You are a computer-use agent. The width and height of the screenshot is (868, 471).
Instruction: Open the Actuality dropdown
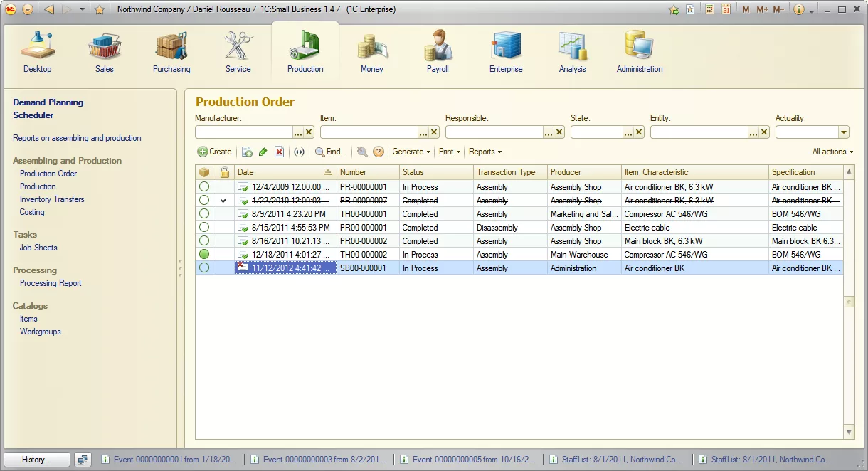tap(844, 132)
